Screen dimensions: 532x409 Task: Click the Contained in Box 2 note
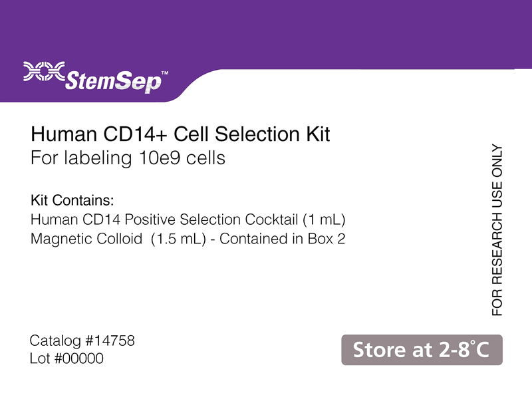point(282,239)
